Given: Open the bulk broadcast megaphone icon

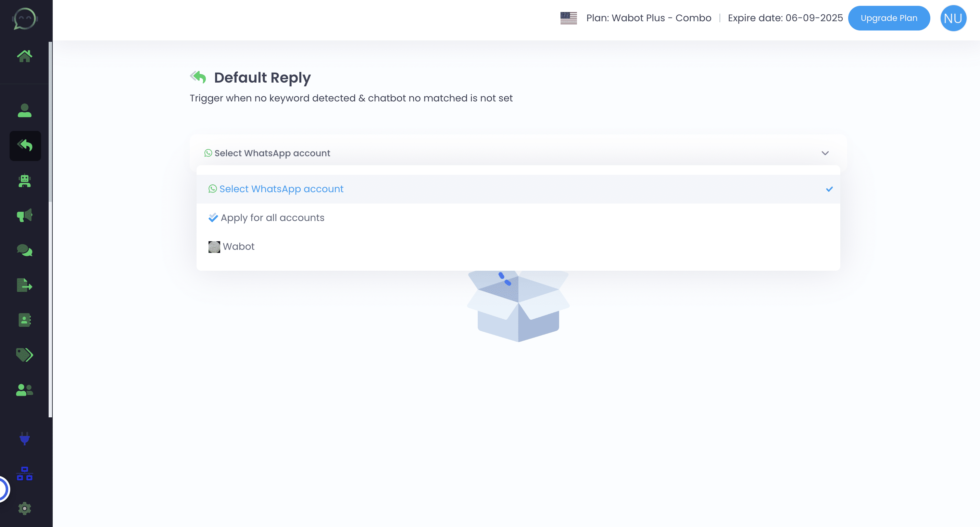Looking at the screenshot, I should 25,216.
